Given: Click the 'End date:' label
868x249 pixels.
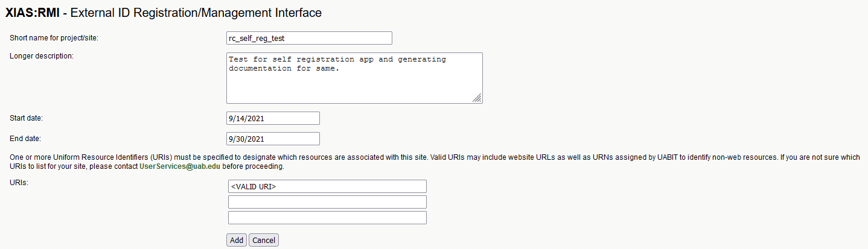Looking at the screenshot, I should click(25, 139).
